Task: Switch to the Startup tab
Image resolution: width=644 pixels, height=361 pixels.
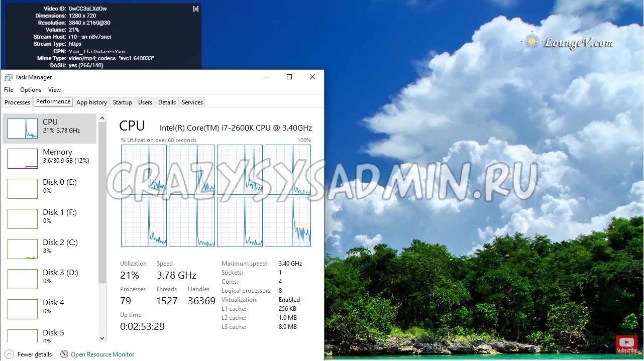Action: pyautogui.click(x=122, y=102)
